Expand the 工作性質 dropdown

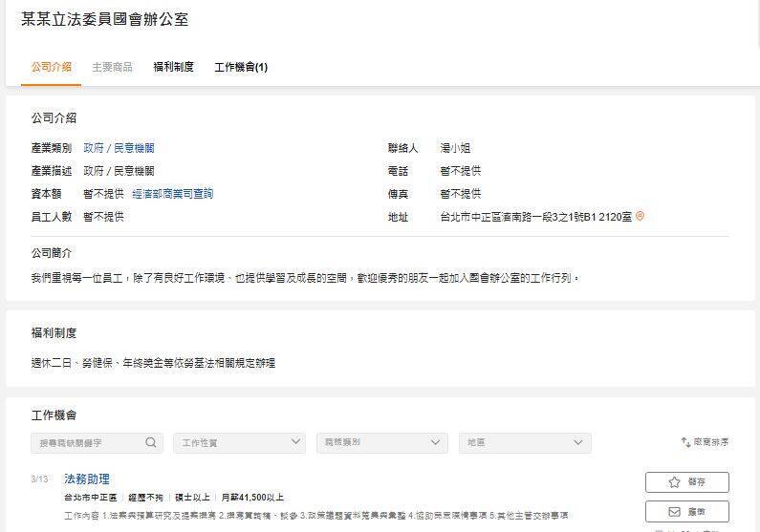pyautogui.click(x=239, y=443)
